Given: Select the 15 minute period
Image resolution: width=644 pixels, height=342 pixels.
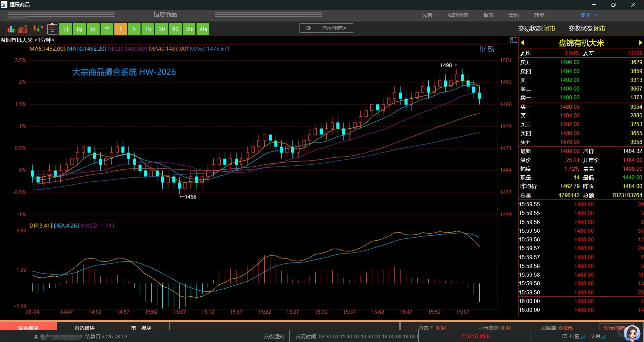Looking at the screenshot, I should pyautogui.click(x=148, y=29).
